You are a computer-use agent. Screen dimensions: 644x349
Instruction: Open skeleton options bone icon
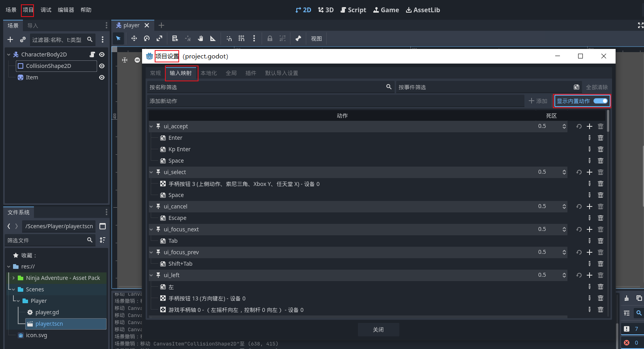pos(298,38)
